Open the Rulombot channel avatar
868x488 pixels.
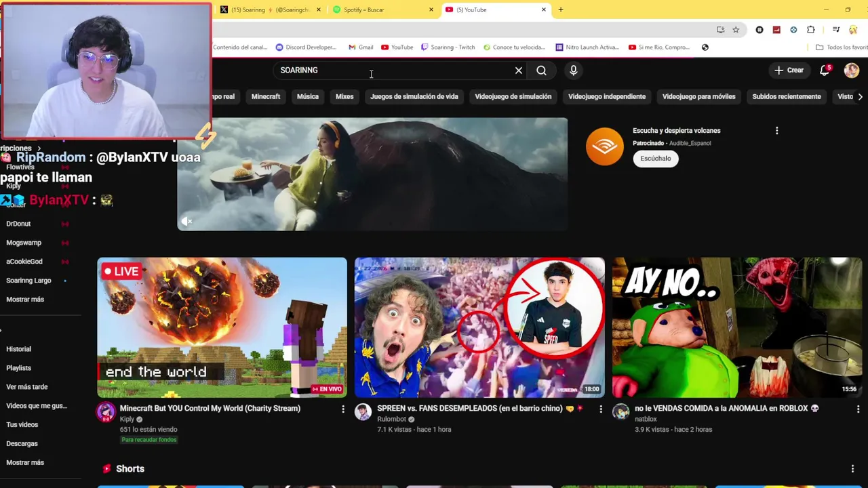tap(363, 412)
